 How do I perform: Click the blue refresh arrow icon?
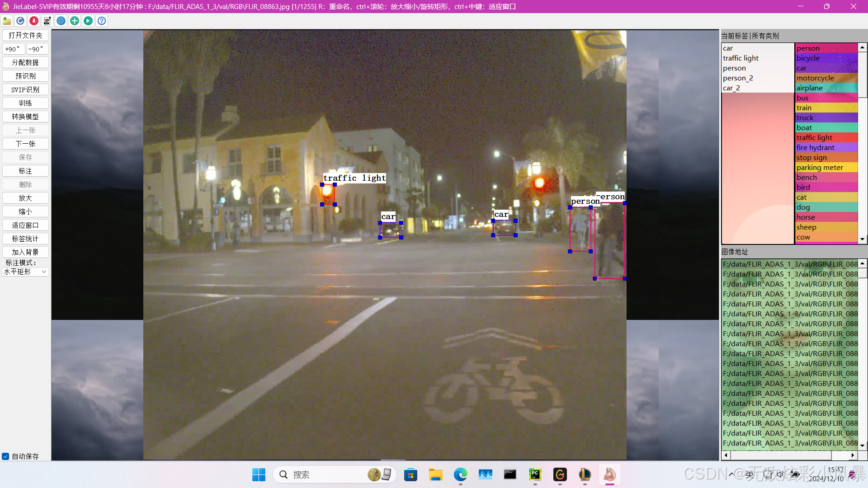tap(20, 21)
